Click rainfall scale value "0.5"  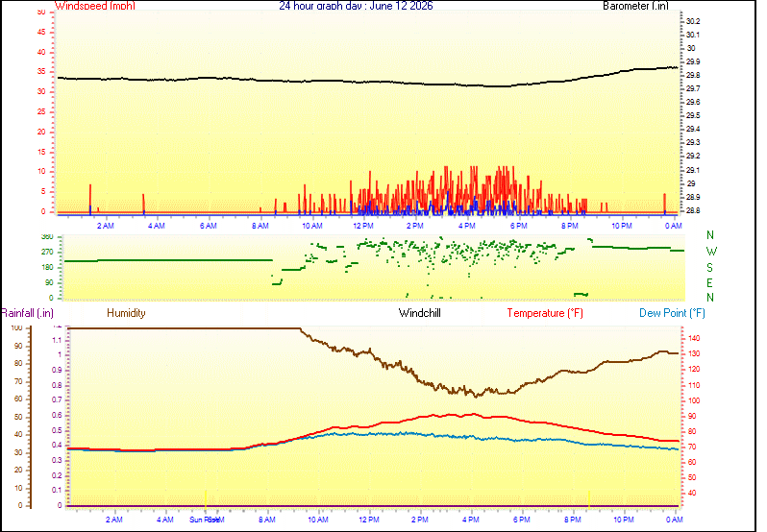pyautogui.click(x=58, y=430)
